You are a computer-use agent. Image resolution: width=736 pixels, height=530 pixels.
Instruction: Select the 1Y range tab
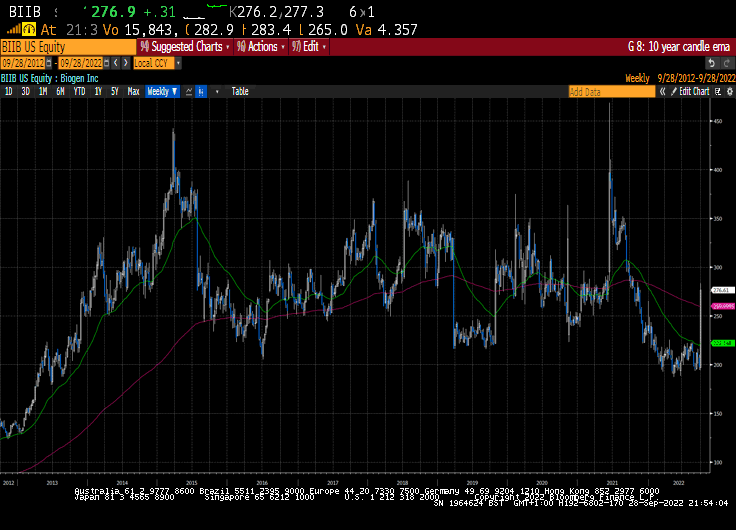[98, 92]
